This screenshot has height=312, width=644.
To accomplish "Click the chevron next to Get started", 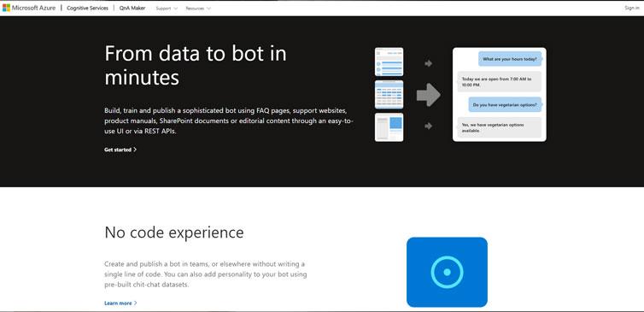I will pyautogui.click(x=135, y=150).
